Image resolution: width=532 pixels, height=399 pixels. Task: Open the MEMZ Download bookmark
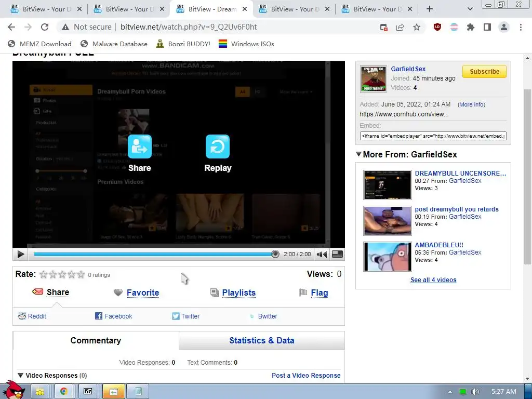pos(39,44)
